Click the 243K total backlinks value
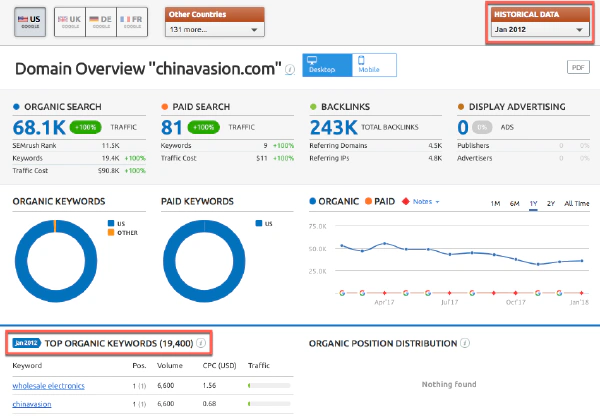This screenshot has height=418, width=600. tap(333, 127)
